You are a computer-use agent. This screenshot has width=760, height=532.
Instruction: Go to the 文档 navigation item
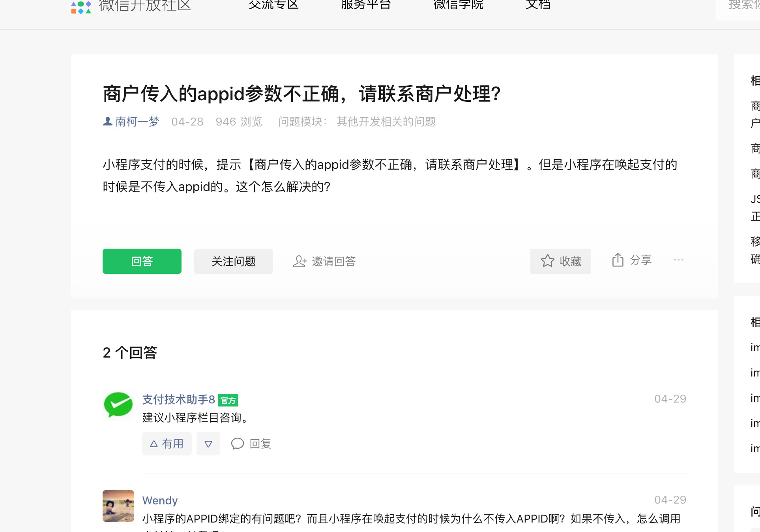(x=538, y=5)
